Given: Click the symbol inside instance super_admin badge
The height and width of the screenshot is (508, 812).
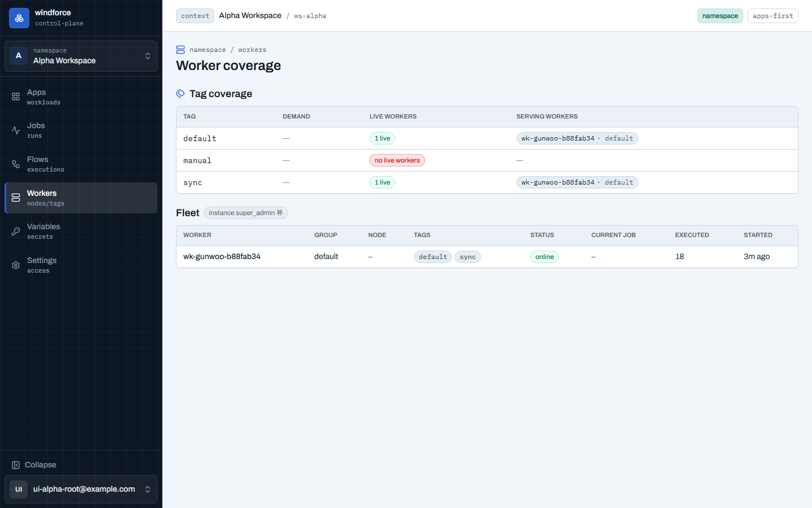Looking at the screenshot, I should click(x=280, y=213).
